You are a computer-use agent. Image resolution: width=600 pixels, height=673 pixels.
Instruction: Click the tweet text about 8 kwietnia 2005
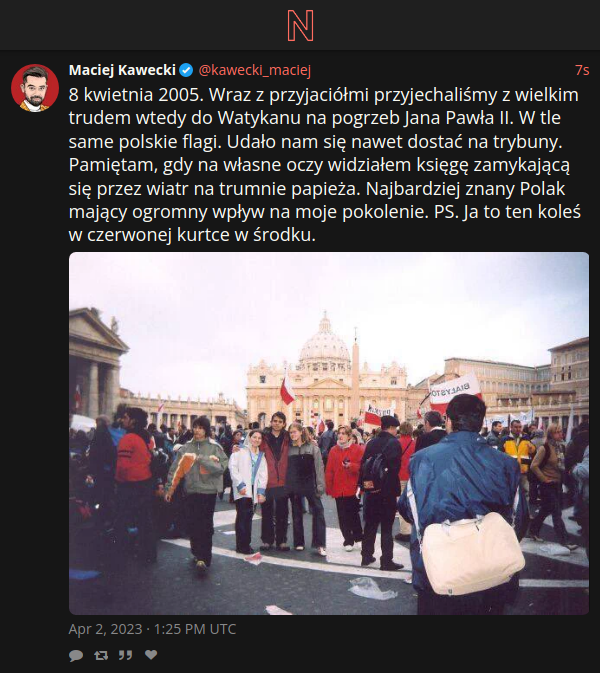pos(324,165)
